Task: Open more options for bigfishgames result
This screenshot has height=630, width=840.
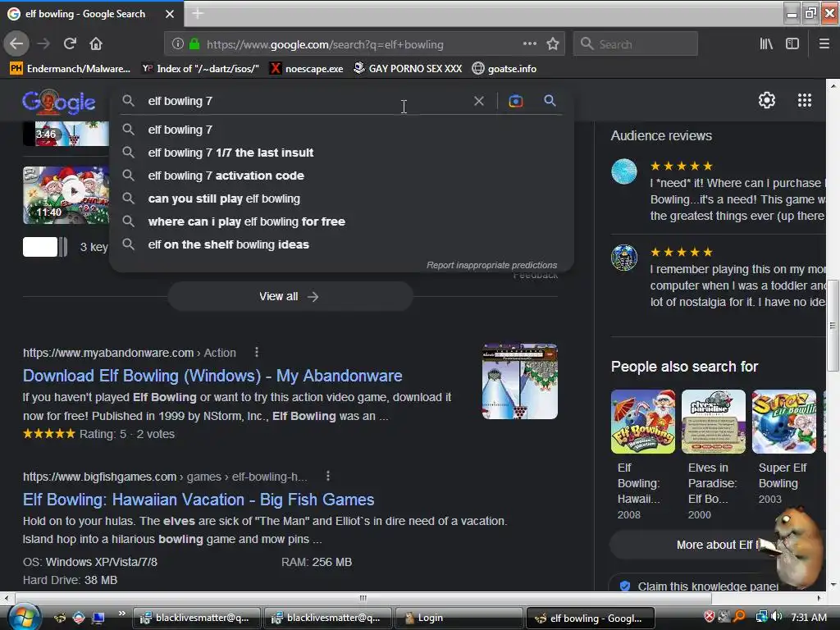Action: coord(328,476)
